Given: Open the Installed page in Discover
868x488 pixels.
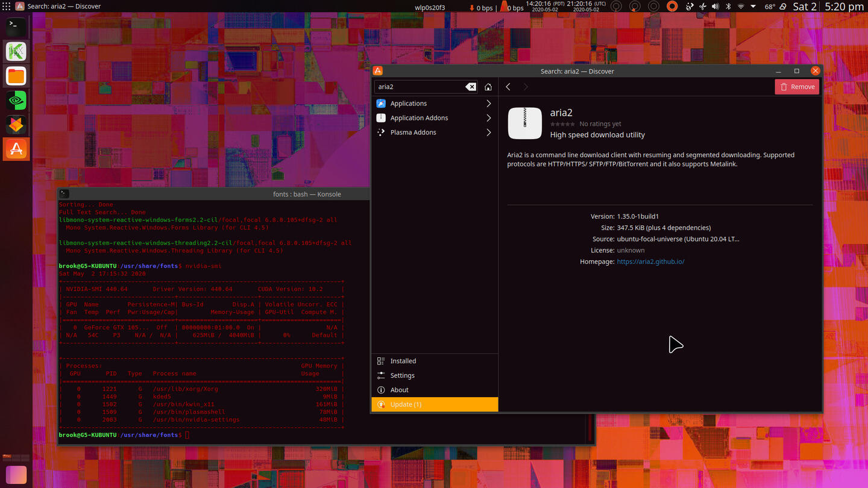Looking at the screenshot, I should pyautogui.click(x=435, y=361).
